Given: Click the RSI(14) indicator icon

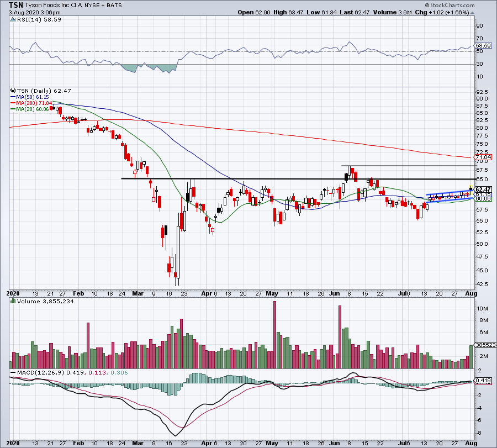Looking at the screenshot, I should coord(13,20).
